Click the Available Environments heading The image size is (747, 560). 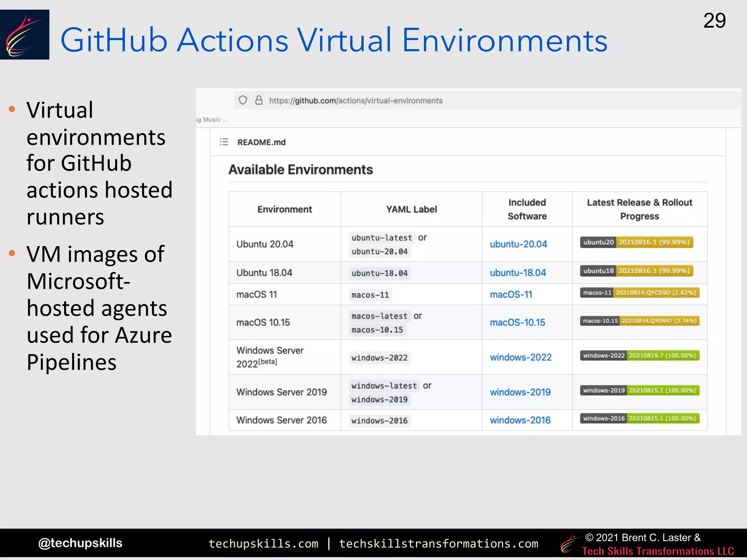coord(301,170)
